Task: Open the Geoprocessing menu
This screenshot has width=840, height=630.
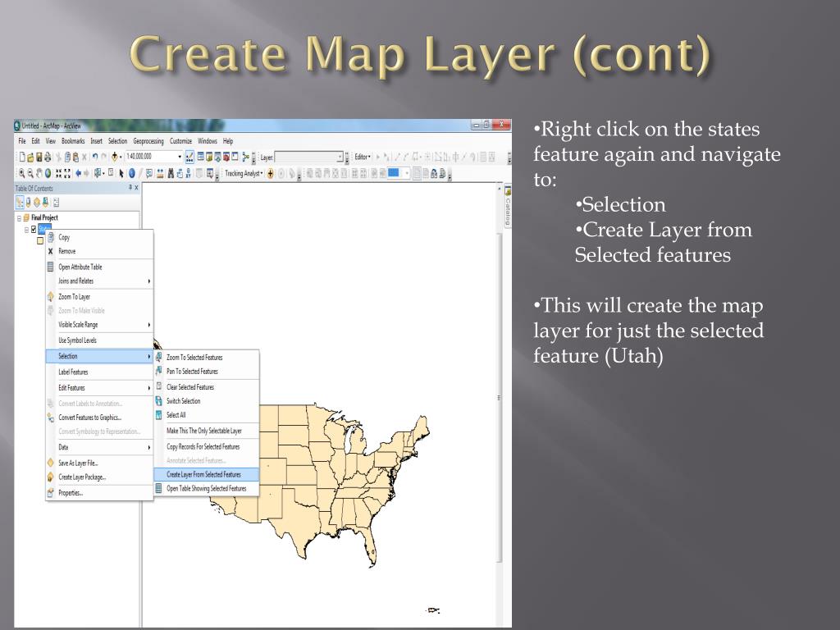Action: [x=148, y=141]
